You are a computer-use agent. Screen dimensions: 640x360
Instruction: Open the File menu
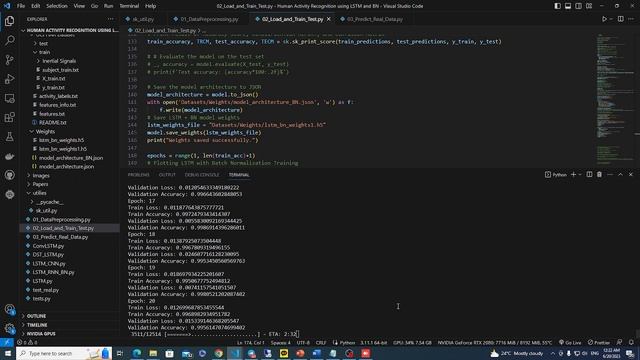21,6
